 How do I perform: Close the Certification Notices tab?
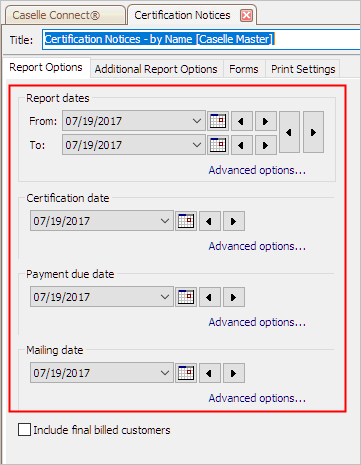pos(246,15)
